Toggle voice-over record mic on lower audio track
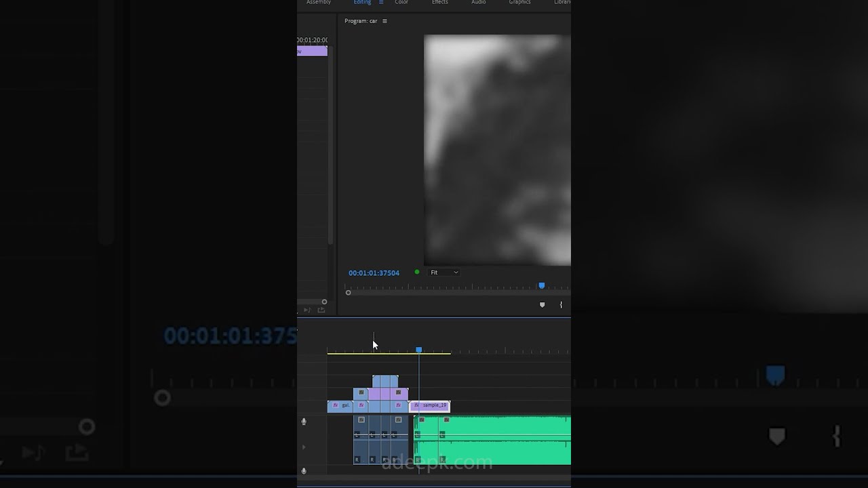Screen dimensions: 868x488 point(304,471)
